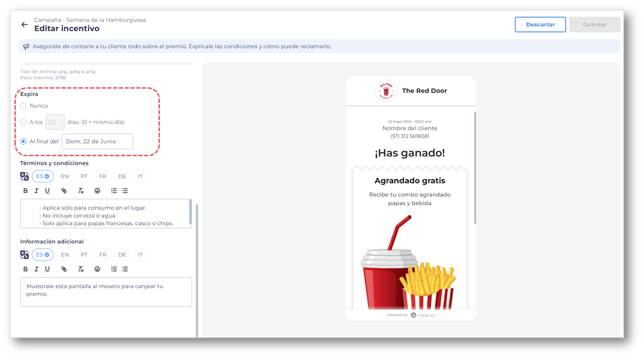Image resolution: width=644 pixels, height=358 pixels.
Task: Click the '¡Has ganado!' heading in preview
Action: click(x=410, y=153)
